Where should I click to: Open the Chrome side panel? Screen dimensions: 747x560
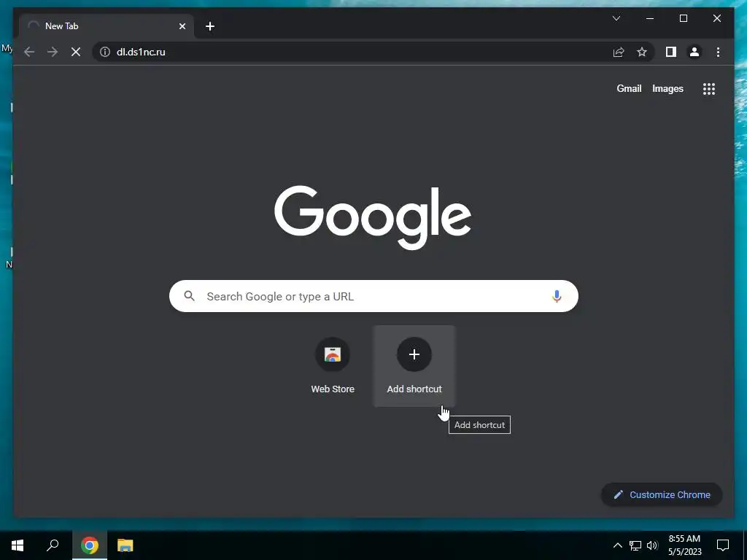pos(671,52)
